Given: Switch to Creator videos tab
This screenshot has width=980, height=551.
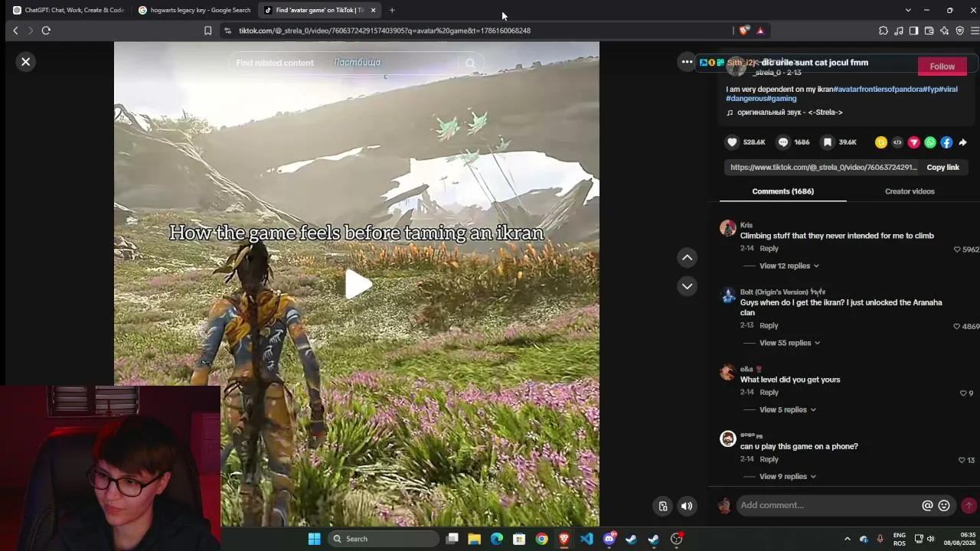Looking at the screenshot, I should click(910, 191).
